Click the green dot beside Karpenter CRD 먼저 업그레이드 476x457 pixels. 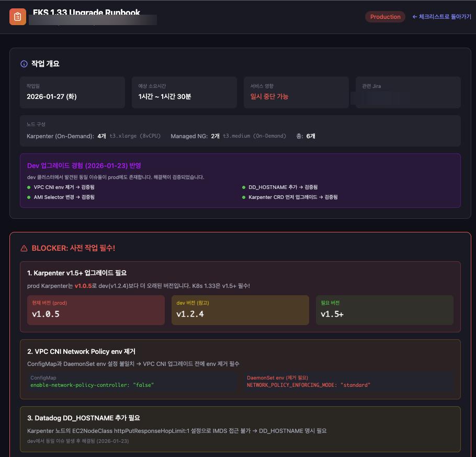[243, 197]
